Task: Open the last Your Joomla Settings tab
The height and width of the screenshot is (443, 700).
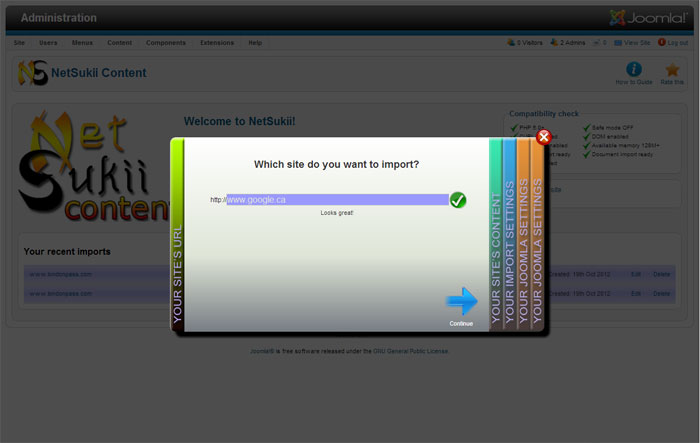Action: pos(537,234)
